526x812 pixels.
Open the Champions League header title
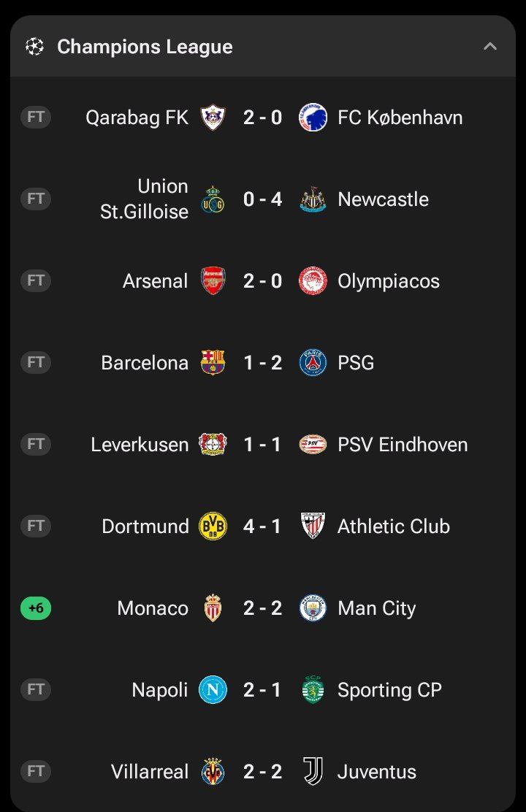pos(145,47)
